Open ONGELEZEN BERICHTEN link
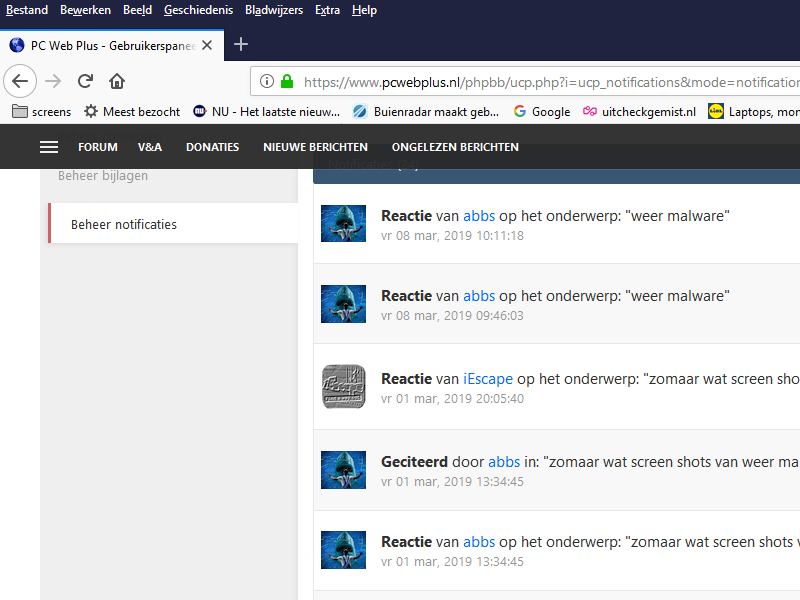This screenshot has height=600, width=800. click(x=455, y=147)
